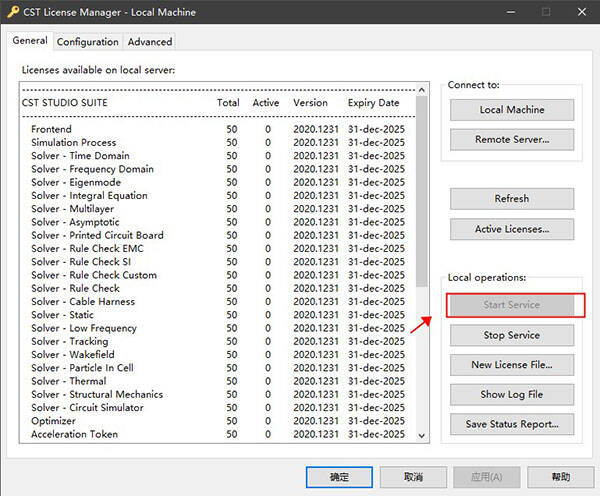The height and width of the screenshot is (496, 600).
Task: Open the Remote Server connection dialog
Action: (512, 139)
